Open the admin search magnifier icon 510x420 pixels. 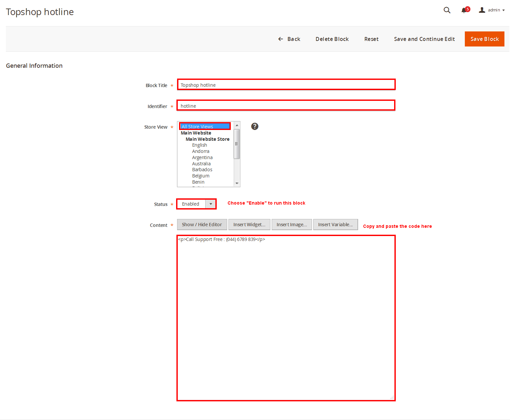[447, 10]
